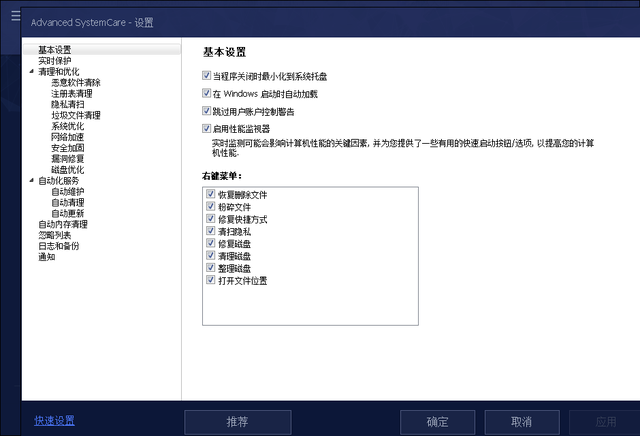This screenshot has width=640, height=436.
Task: Open 安全加固 settings page
Action: click(67, 148)
